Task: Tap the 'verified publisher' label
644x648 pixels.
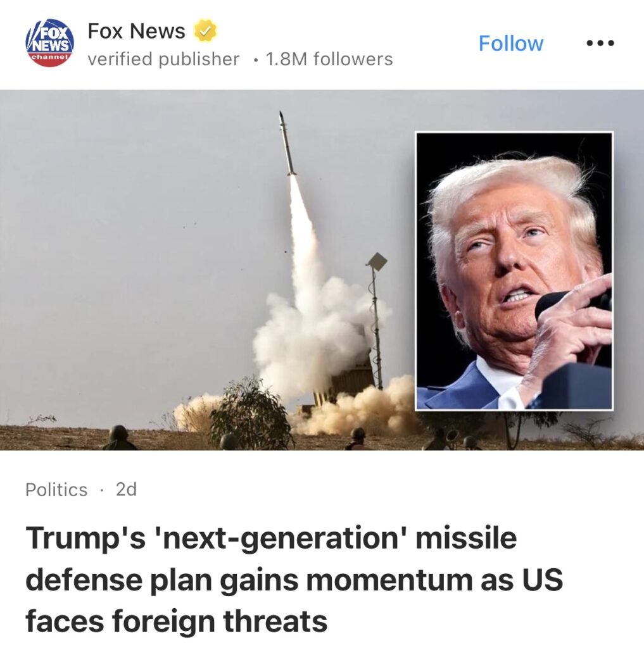Action: point(163,59)
